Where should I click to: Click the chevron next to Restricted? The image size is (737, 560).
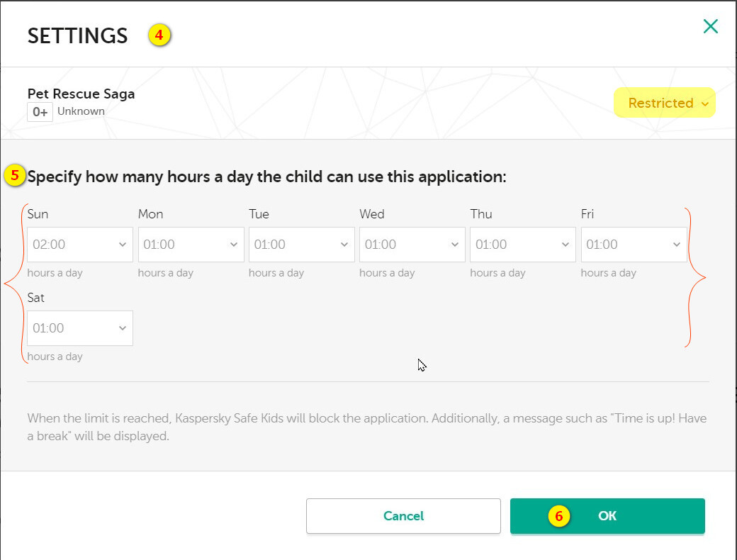point(704,104)
